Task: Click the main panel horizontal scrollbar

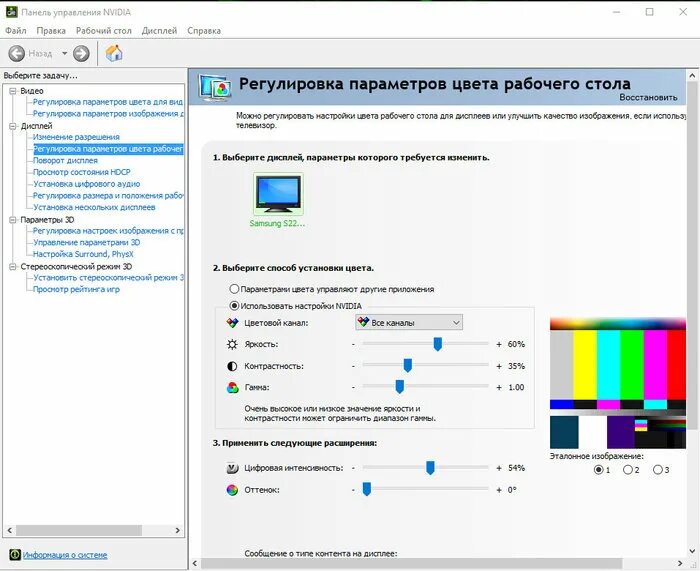Action: pos(411,563)
